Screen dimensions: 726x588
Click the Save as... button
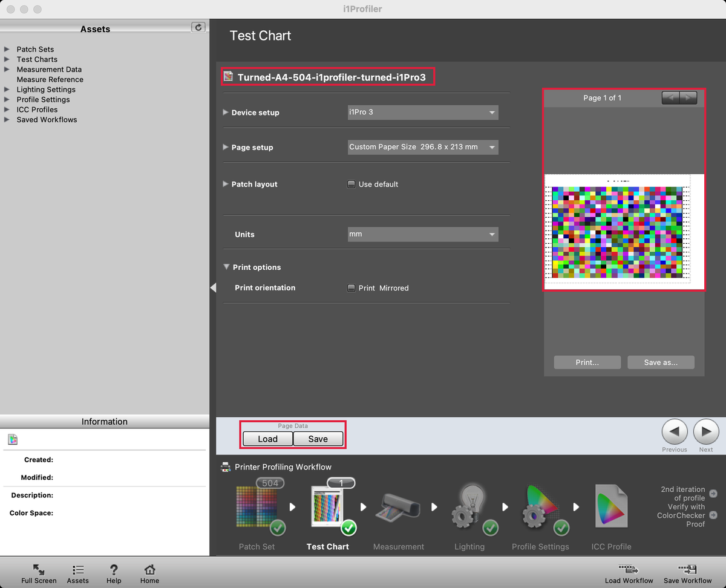pyautogui.click(x=661, y=362)
